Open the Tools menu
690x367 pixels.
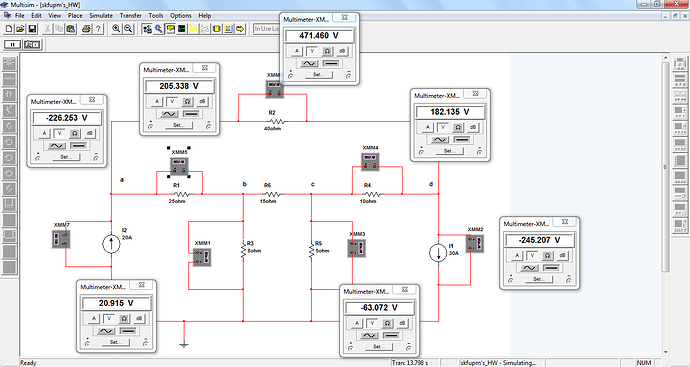(x=156, y=15)
